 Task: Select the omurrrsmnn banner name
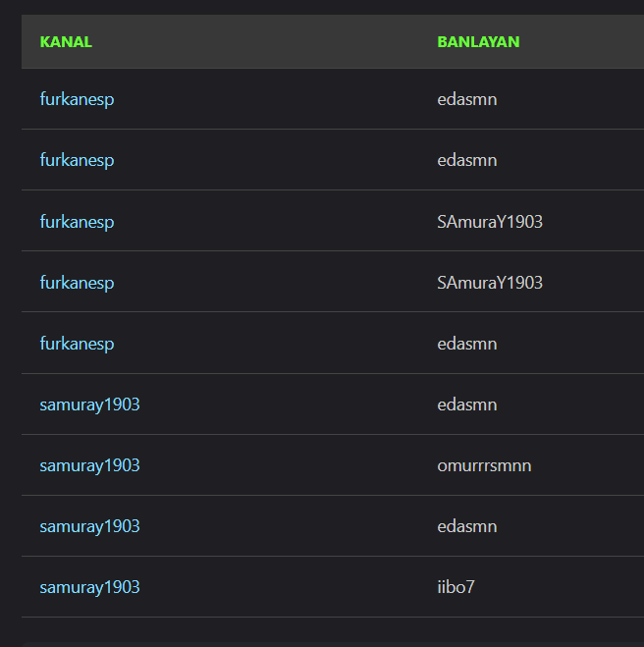pyautogui.click(x=484, y=465)
